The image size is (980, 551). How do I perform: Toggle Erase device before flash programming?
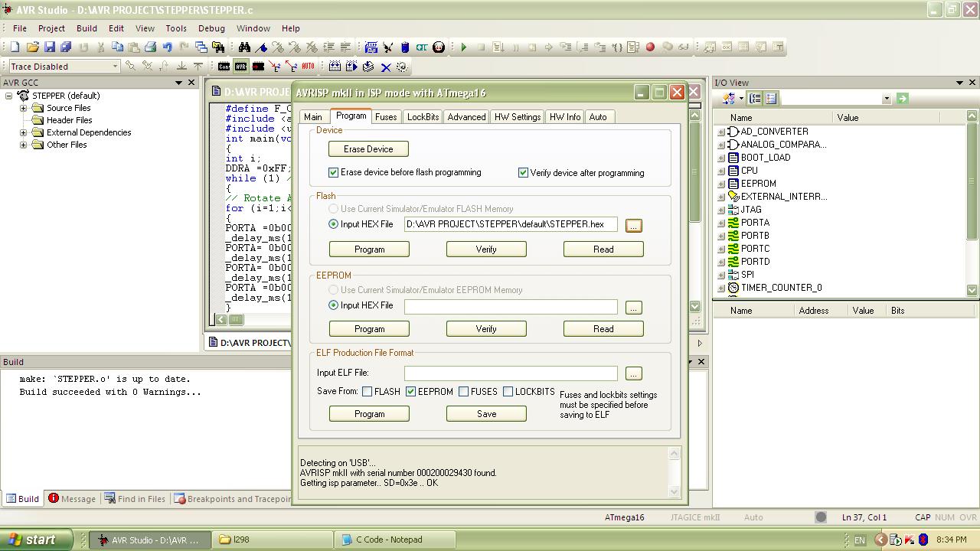[x=334, y=173]
